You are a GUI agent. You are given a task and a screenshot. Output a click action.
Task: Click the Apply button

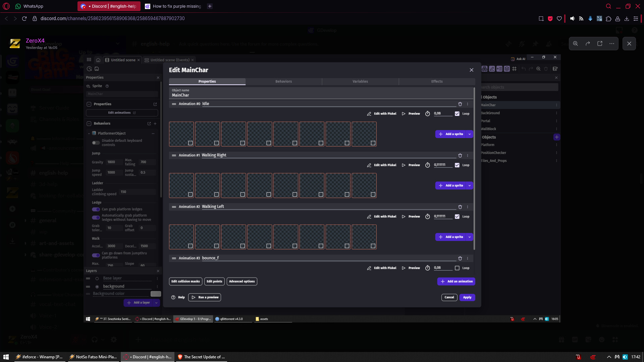click(467, 297)
